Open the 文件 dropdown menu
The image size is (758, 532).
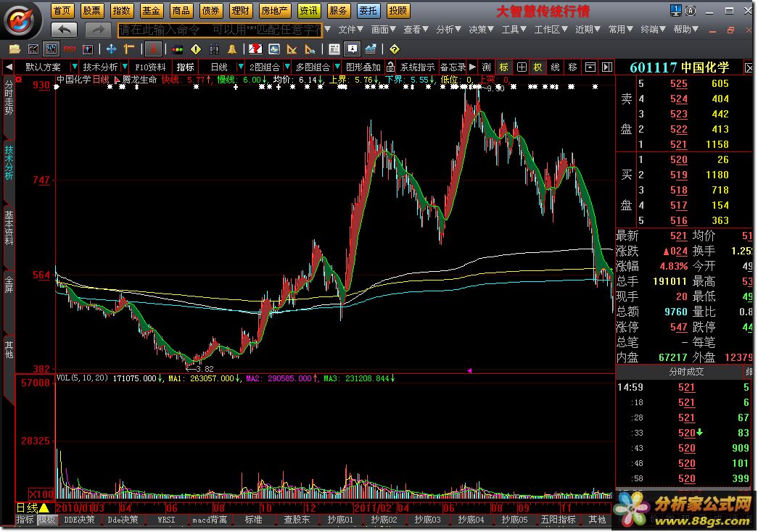350,30
